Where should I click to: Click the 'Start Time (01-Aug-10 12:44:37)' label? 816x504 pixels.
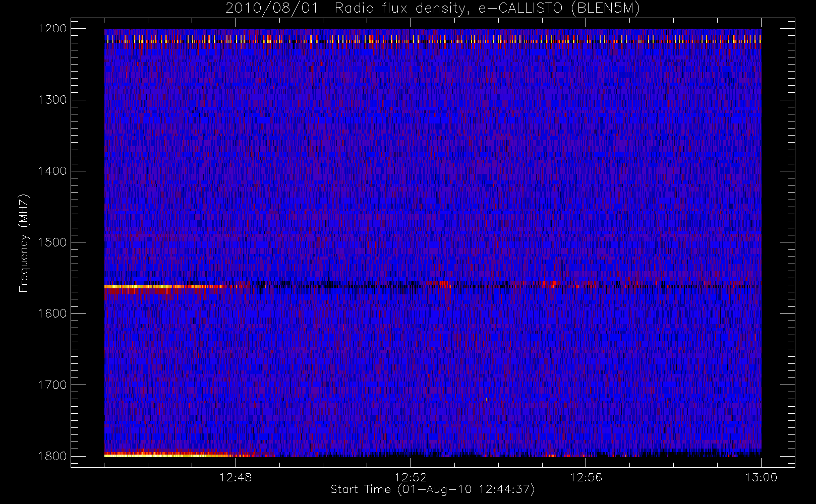432,489
